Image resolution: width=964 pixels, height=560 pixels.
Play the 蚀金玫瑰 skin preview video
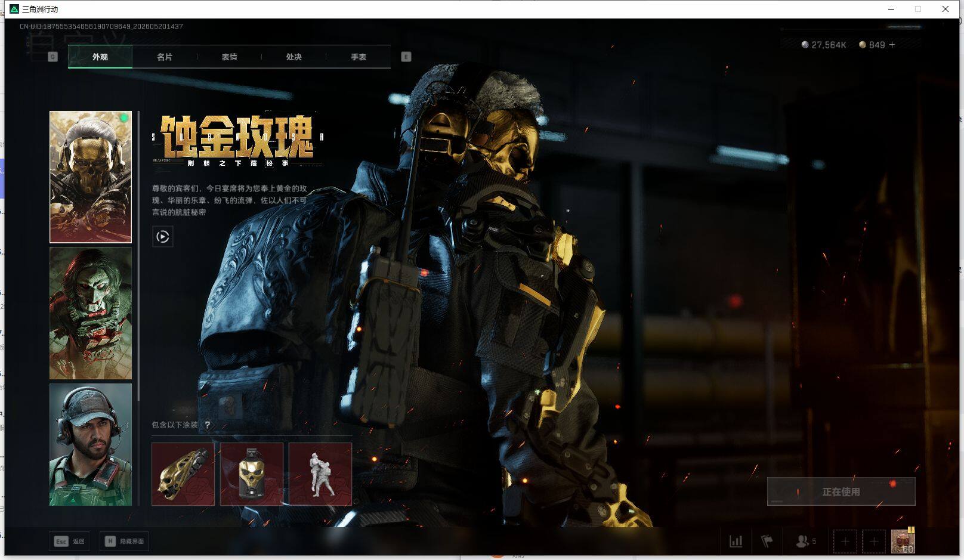click(x=163, y=237)
